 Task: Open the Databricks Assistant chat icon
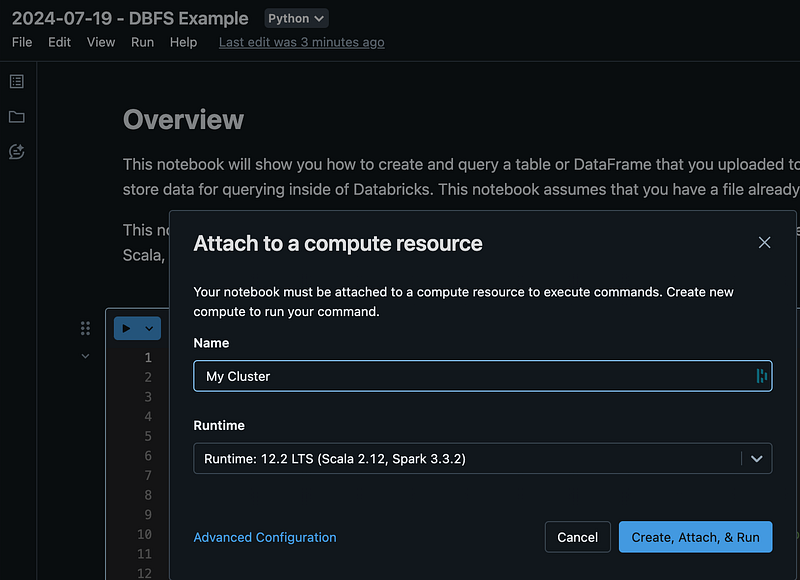17,152
